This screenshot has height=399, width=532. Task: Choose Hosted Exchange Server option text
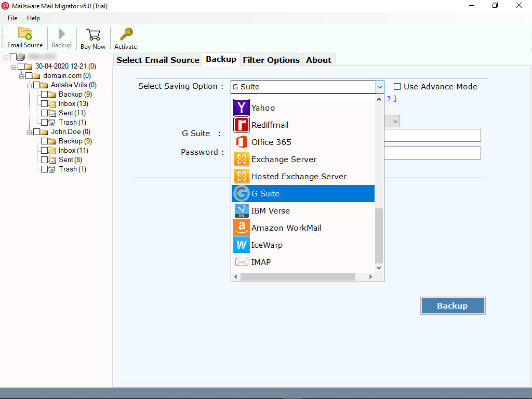299,177
